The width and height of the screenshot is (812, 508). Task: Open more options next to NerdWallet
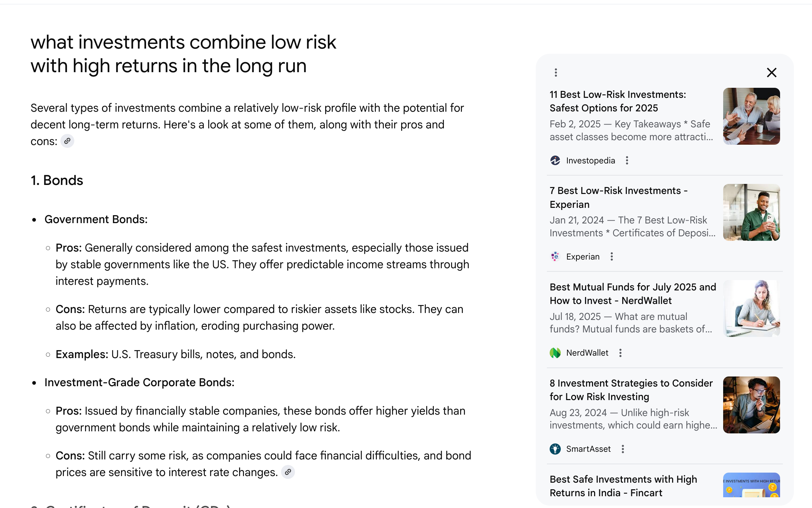click(x=620, y=353)
